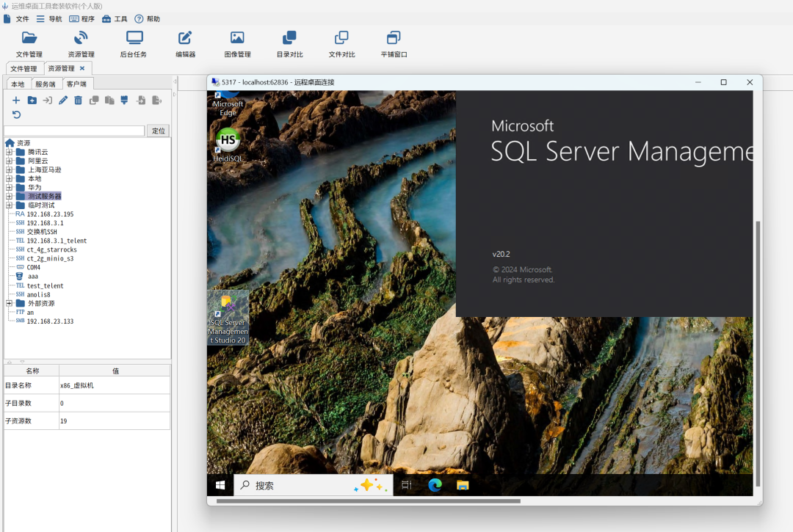Screen dimensions: 793x532
Task: Select the ct_2g_minio_s3 entry
Action: [x=45, y=259]
